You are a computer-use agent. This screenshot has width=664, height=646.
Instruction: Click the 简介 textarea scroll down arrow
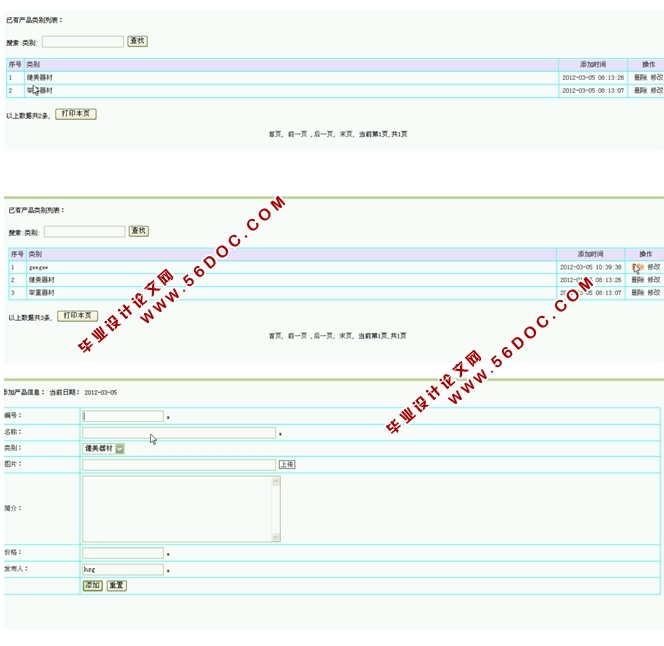(x=276, y=537)
